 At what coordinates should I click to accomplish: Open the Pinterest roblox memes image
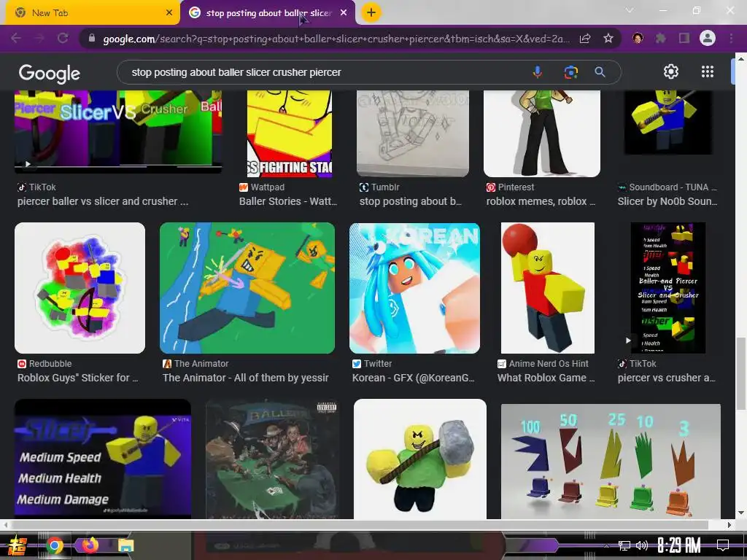pyautogui.click(x=542, y=133)
